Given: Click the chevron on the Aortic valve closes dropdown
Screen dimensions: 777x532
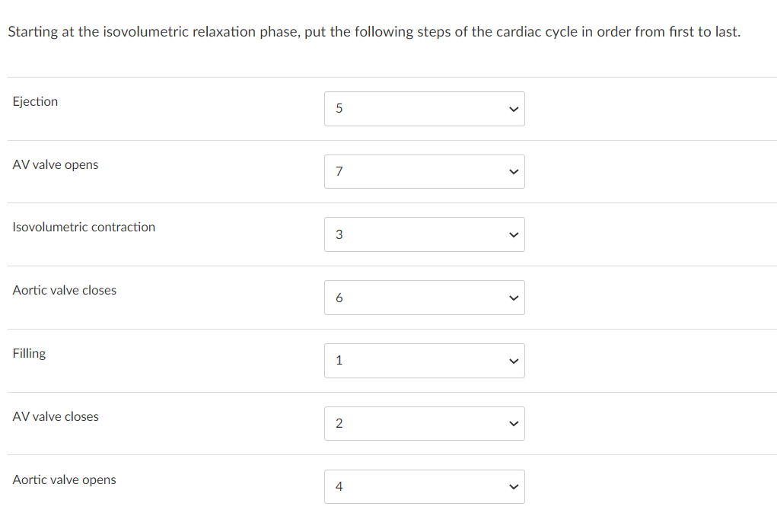Looking at the screenshot, I should tap(514, 298).
